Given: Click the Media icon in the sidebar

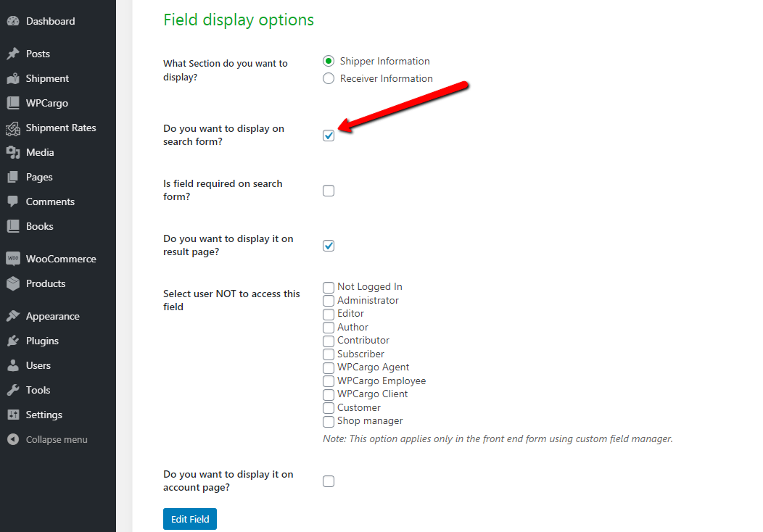Looking at the screenshot, I should pyautogui.click(x=13, y=153).
